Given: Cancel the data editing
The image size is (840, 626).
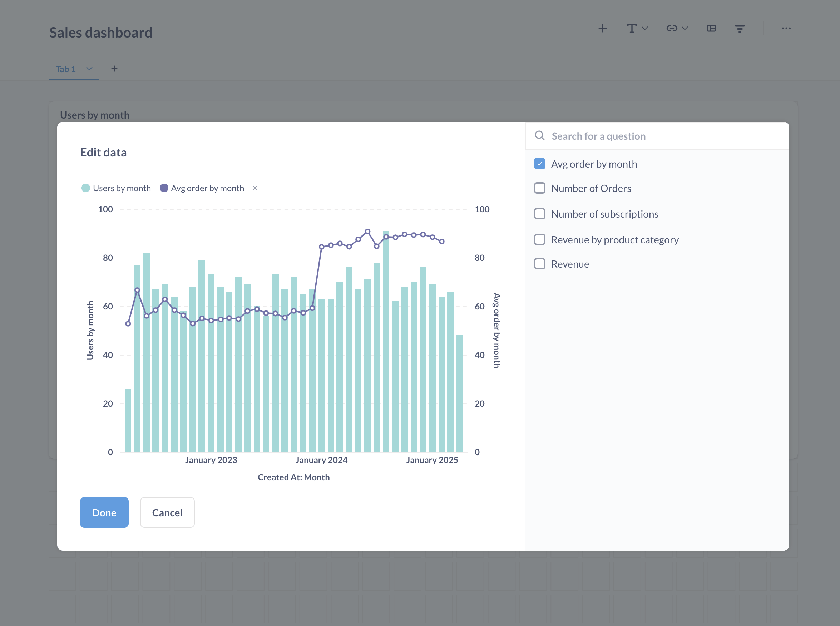Looking at the screenshot, I should click(x=167, y=512).
